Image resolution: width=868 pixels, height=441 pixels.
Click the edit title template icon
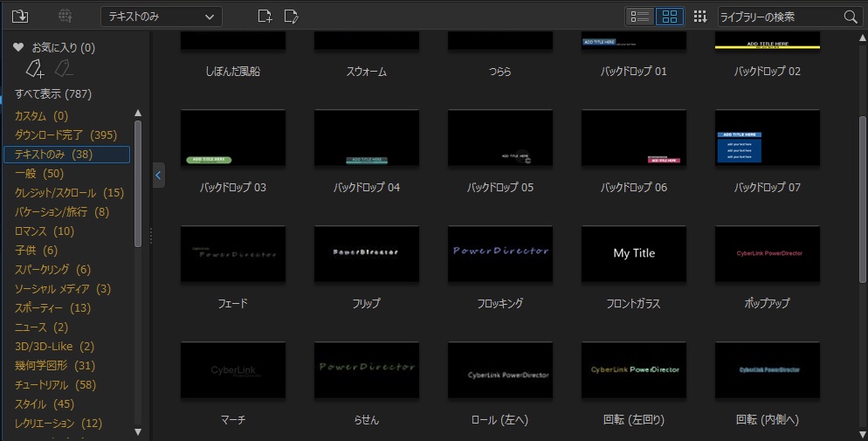291,16
